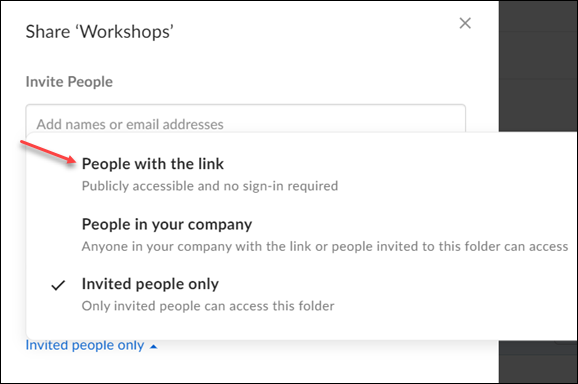
Task: Click the checkmark beside Invited people only
Action: [x=58, y=285]
